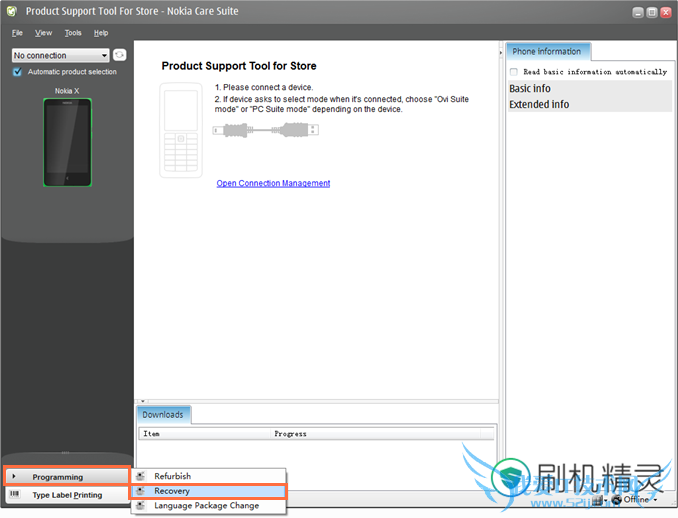Image resolution: width=678 pixels, height=518 pixels.
Task: Open the Tools menu
Action: [x=73, y=33]
